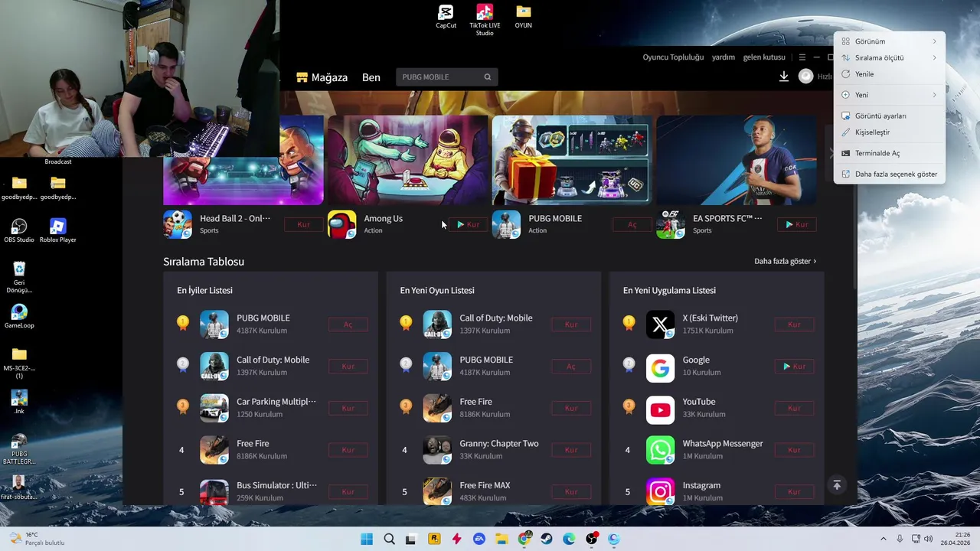Open TikTok LIVE Studio desktop shortcut
This screenshot has width=980, height=551.
click(x=485, y=20)
